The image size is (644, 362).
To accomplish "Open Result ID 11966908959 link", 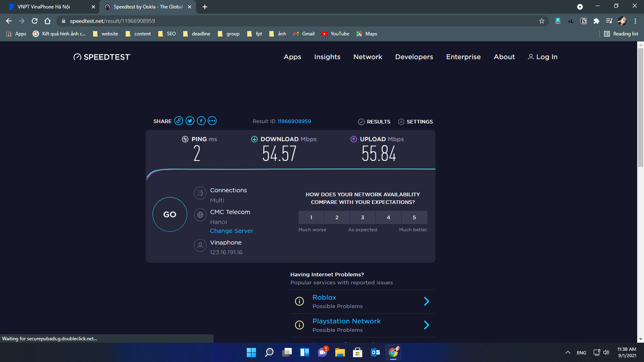I will point(294,121).
